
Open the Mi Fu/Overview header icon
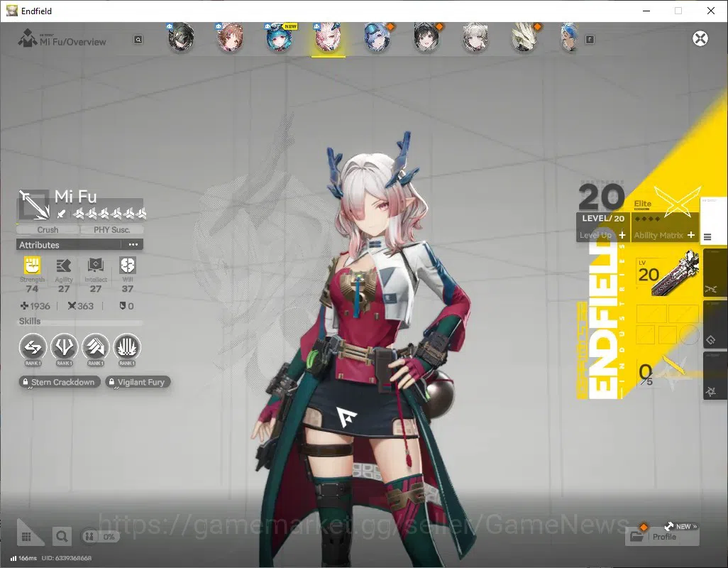[28, 38]
